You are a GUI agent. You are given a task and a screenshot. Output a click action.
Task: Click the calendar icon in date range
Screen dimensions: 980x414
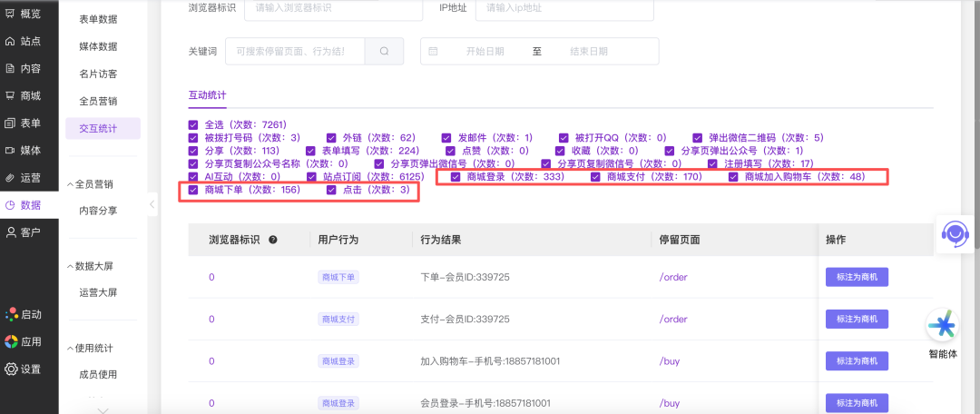point(433,52)
